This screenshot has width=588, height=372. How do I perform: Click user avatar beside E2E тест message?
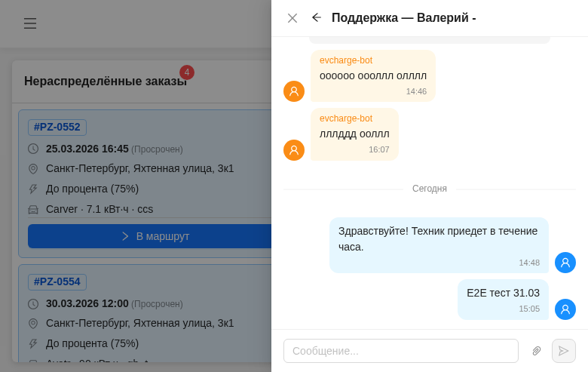click(565, 309)
